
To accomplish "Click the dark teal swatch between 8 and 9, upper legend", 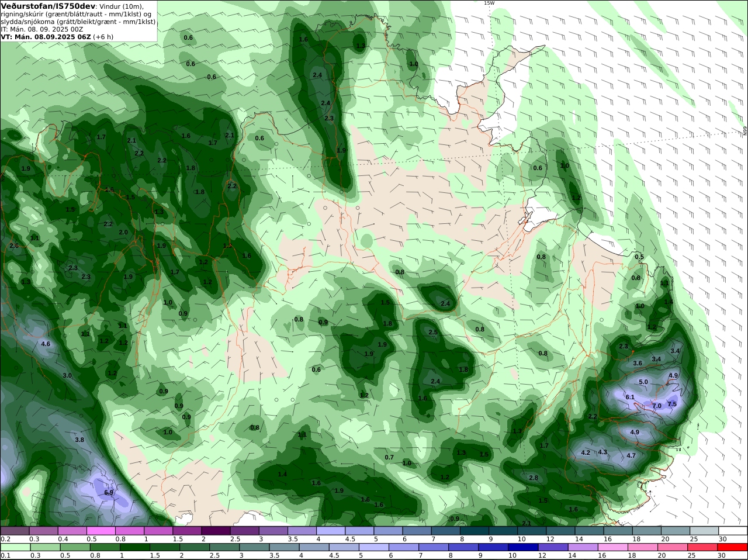I will [x=475, y=531].
